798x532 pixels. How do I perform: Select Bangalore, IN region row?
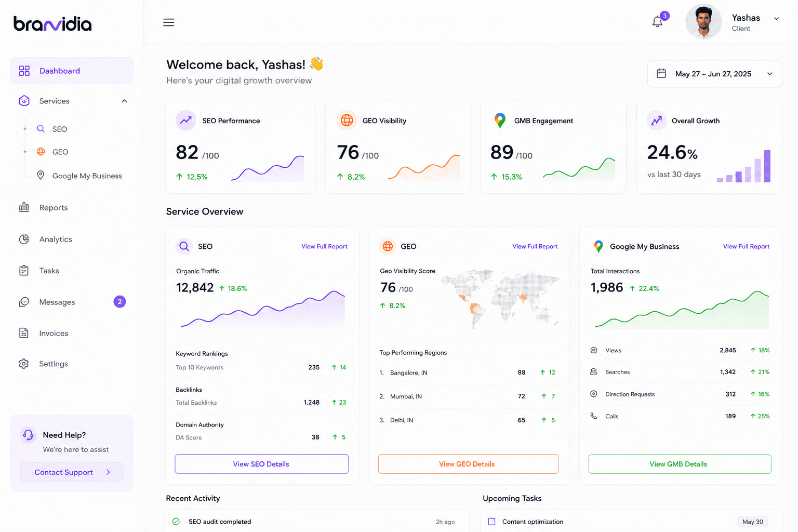(x=468, y=373)
